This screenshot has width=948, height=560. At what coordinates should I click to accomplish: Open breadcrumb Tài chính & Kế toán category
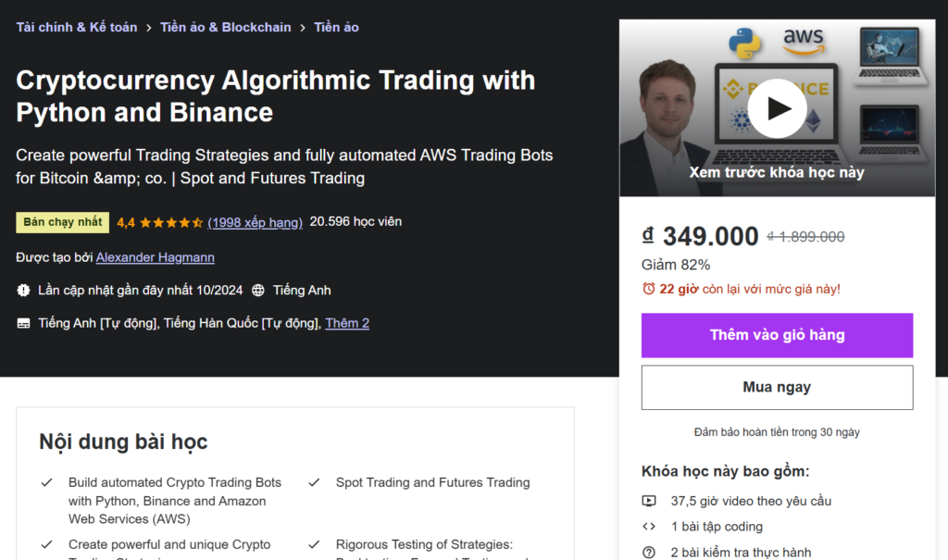coord(76,27)
